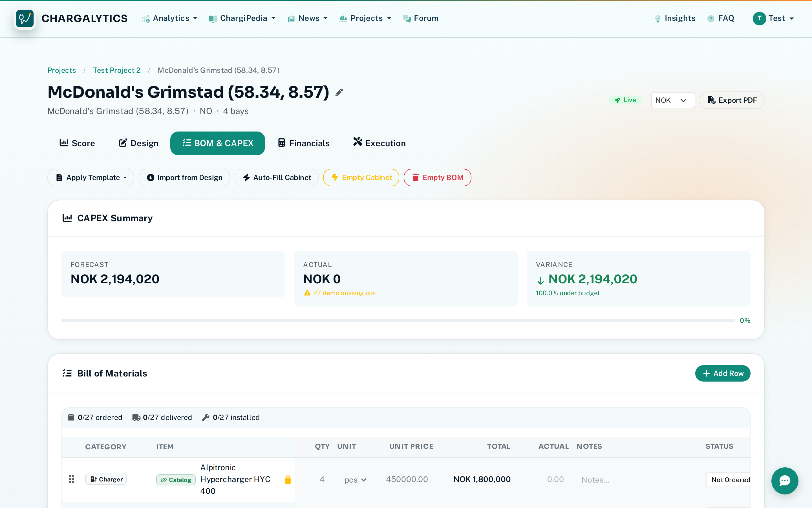Screen dimensions: 812x508
Task: Click the Alpitronic Hypercharger HYC 400 item
Action: point(235,479)
